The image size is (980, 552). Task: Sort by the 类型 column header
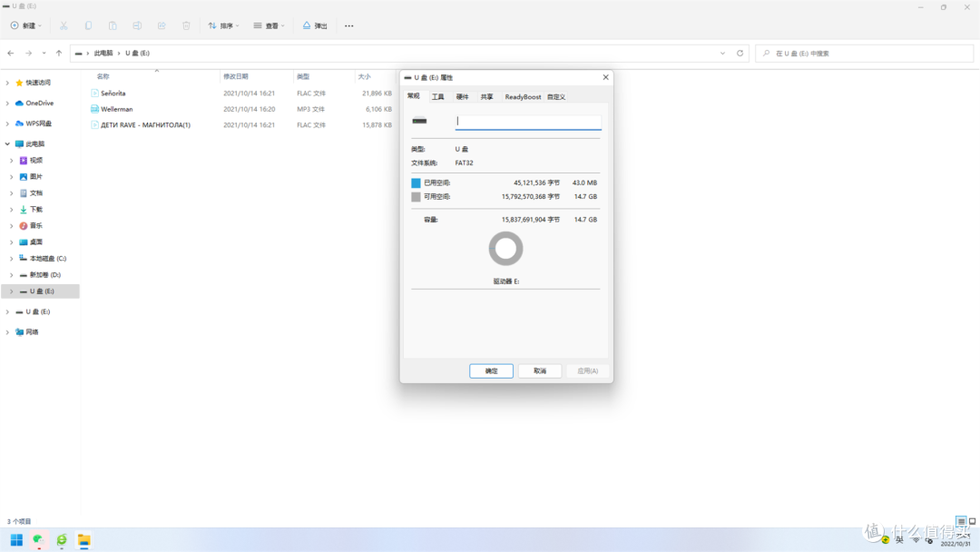tap(303, 76)
